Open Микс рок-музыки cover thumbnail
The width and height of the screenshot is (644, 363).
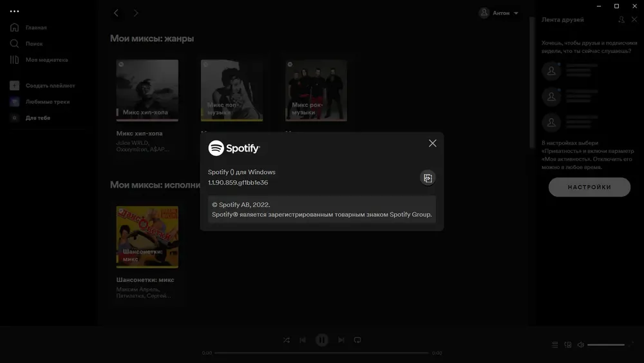click(x=316, y=90)
